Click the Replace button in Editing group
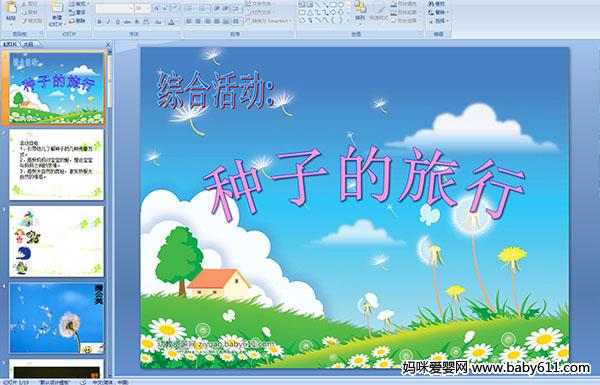 click(x=437, y=12)
